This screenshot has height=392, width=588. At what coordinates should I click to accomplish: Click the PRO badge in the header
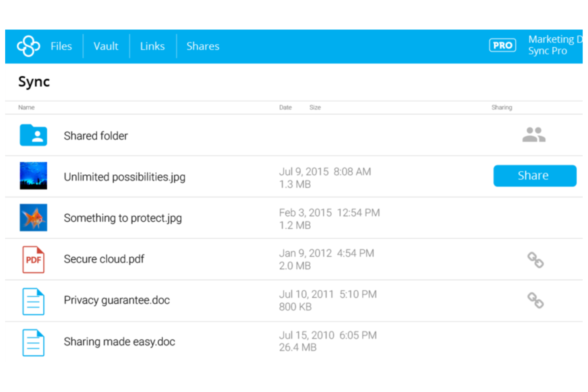tap(502, 45)
